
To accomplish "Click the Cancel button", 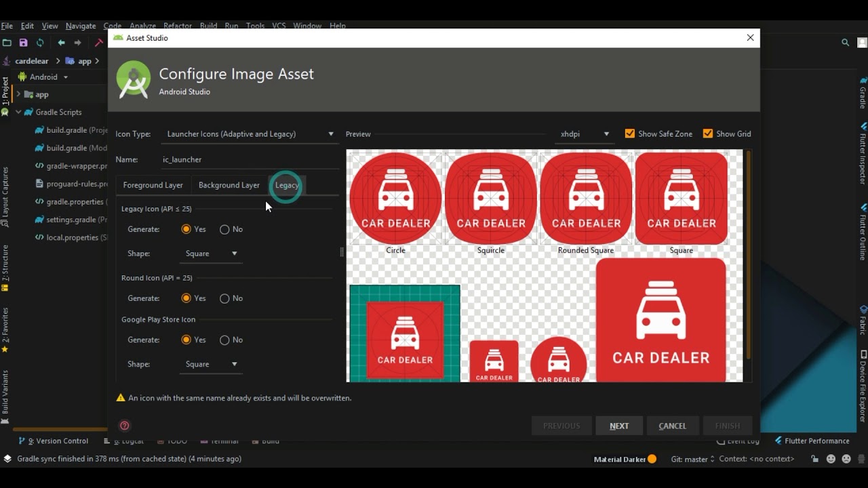I will tap(672, 425).
